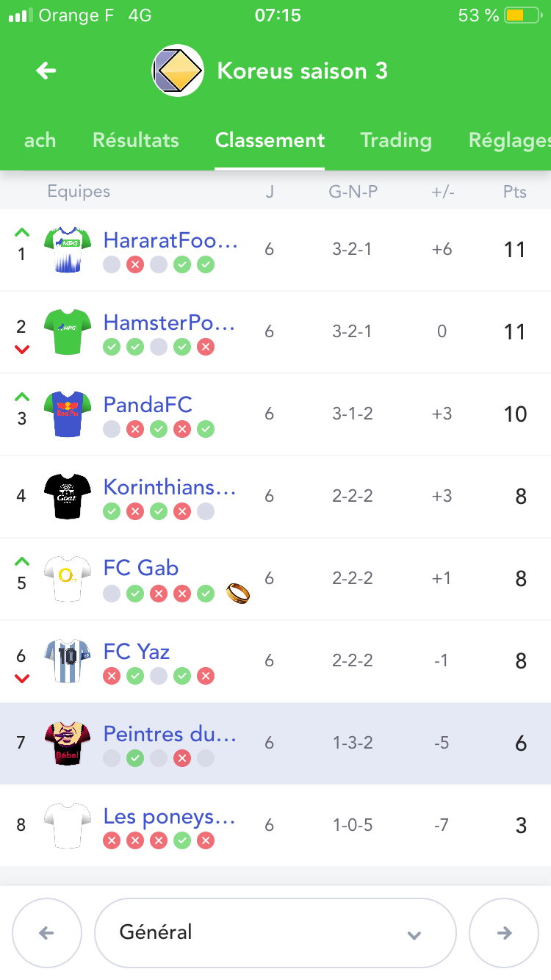Switch to the Résultats tab
This screenshot has width=551, height=980.
click(x=136, y=140)
